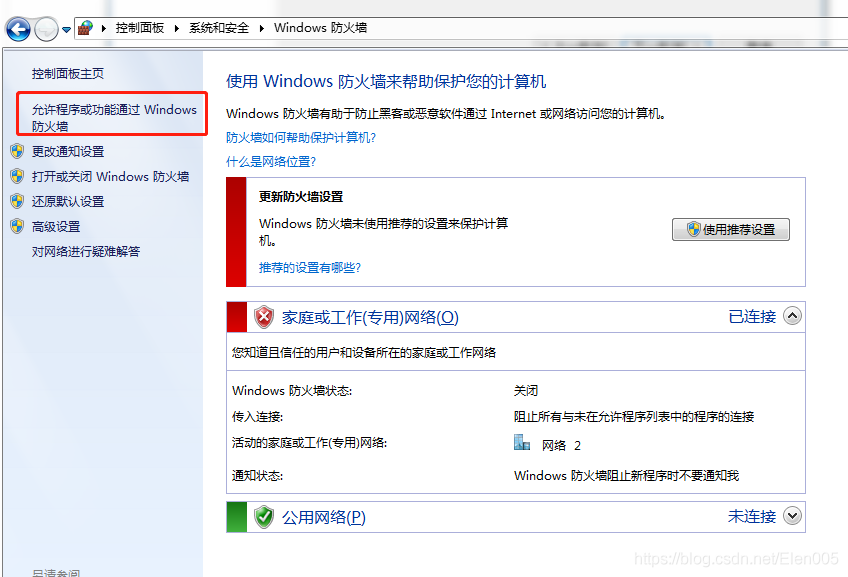This screenshot has height=577, width=848.
Task: Open the recent pages dropdown arrow
Action: click(66, 30)
